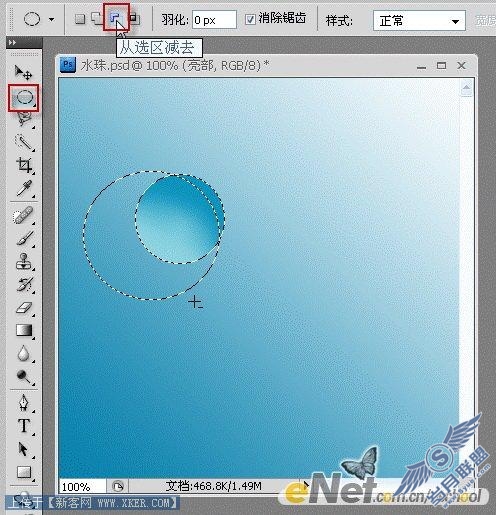Select the Blur tool
This screenshot has width=496, height=515.
(x=23, y=354)
